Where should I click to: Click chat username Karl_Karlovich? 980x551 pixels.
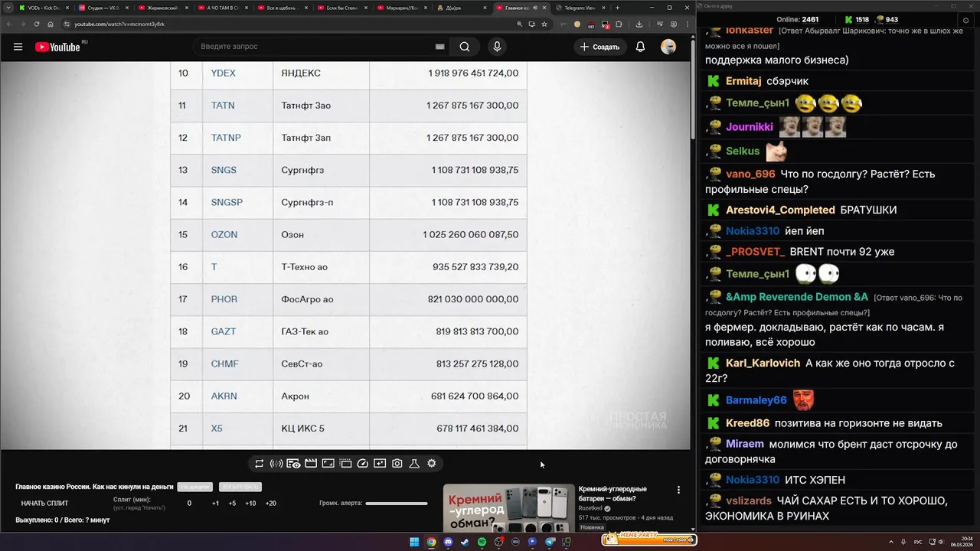click(x=763, y=364)
